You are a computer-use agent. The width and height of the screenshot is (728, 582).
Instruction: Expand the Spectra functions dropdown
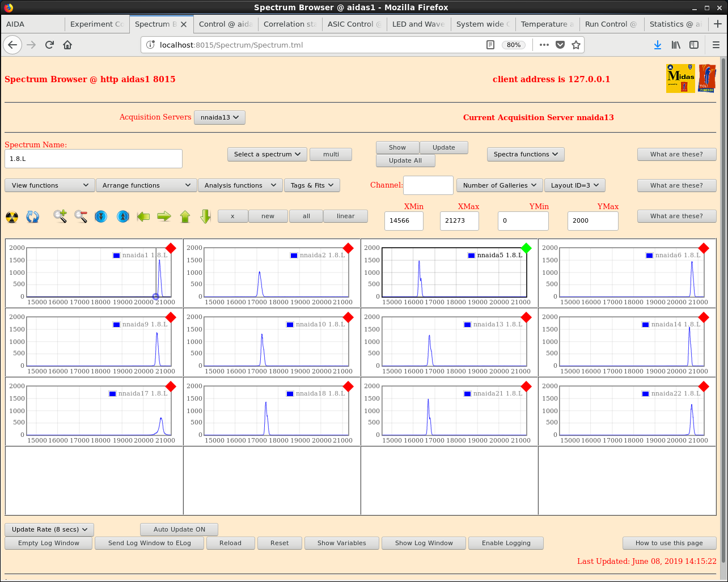(526, 154)
